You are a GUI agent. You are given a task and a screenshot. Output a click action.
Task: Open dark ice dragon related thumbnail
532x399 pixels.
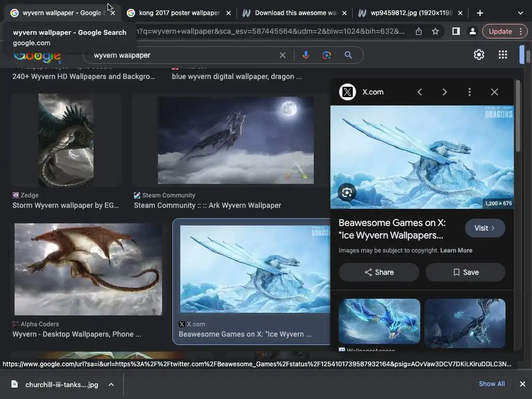[465, 323]
